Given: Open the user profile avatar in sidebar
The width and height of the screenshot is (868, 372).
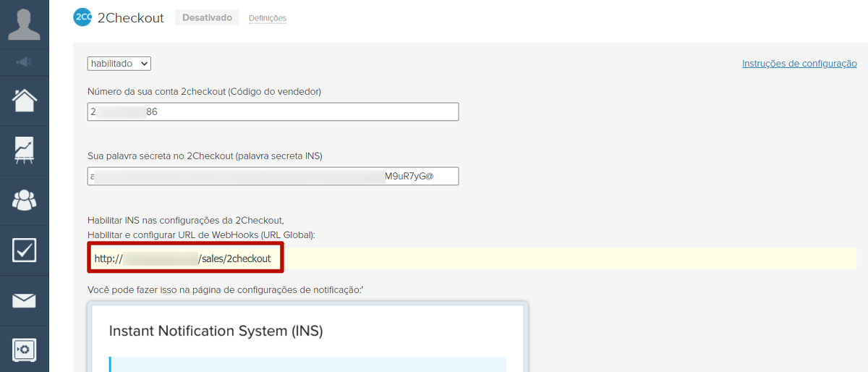Looking at the screenshot, I should click(24, 24).
